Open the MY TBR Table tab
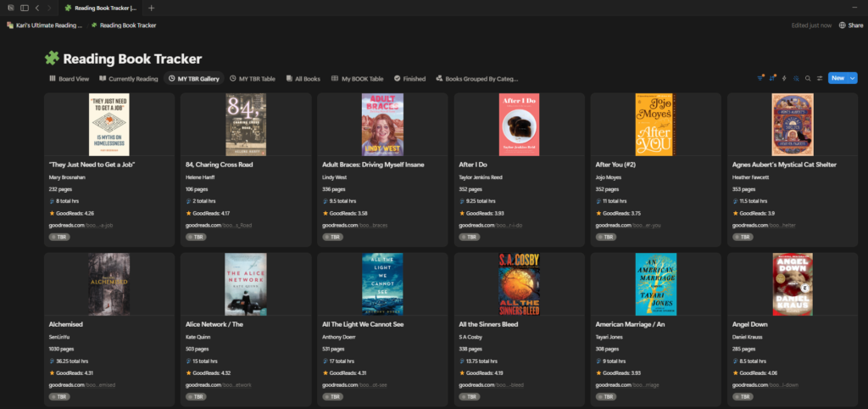Viewport: 868px width, 409px height. pos(253,79)
